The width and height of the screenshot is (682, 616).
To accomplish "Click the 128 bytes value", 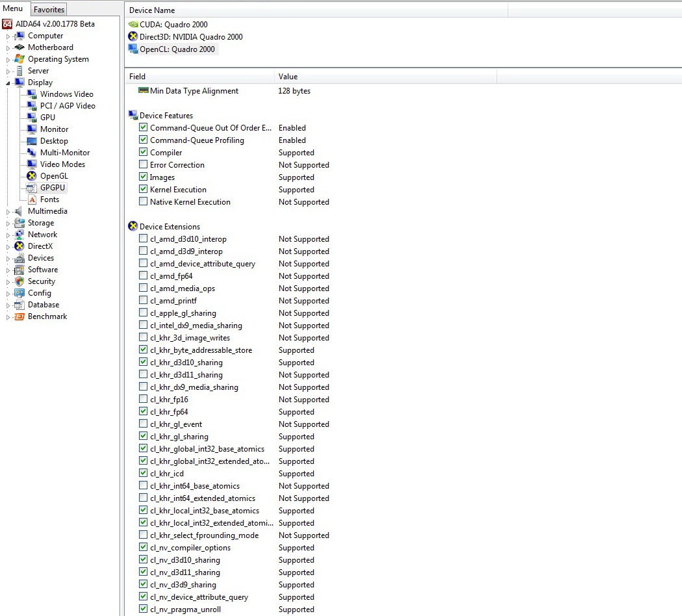I will click(294, 91).
